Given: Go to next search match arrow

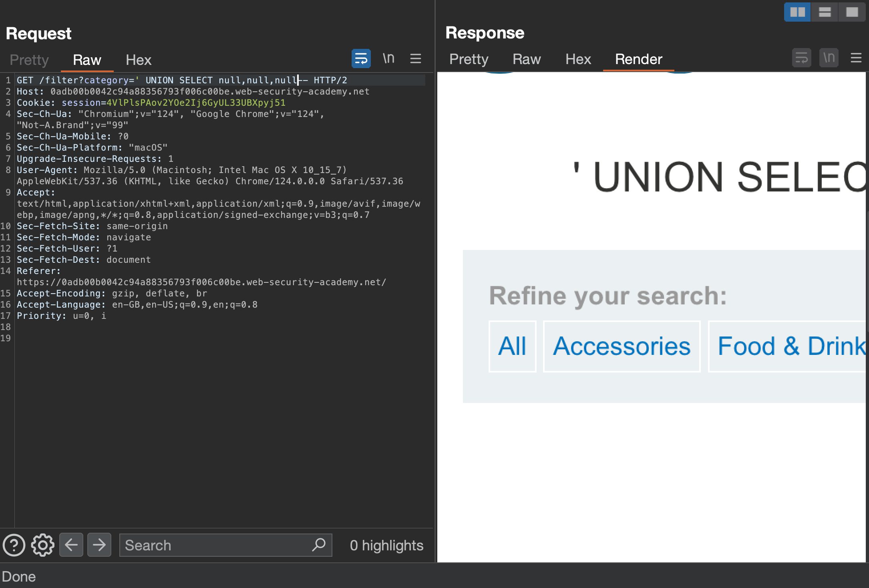Looking at the screenshot, I should click(99, 545).
